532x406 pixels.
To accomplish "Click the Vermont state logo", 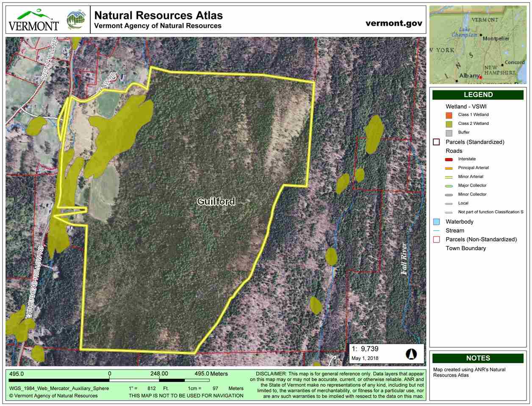I will coord(33,20).
